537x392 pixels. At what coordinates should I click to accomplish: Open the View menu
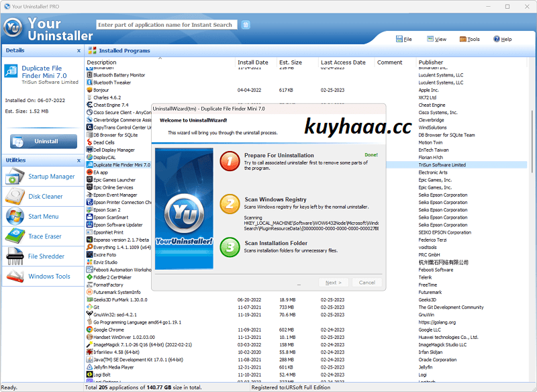(437, 39)
